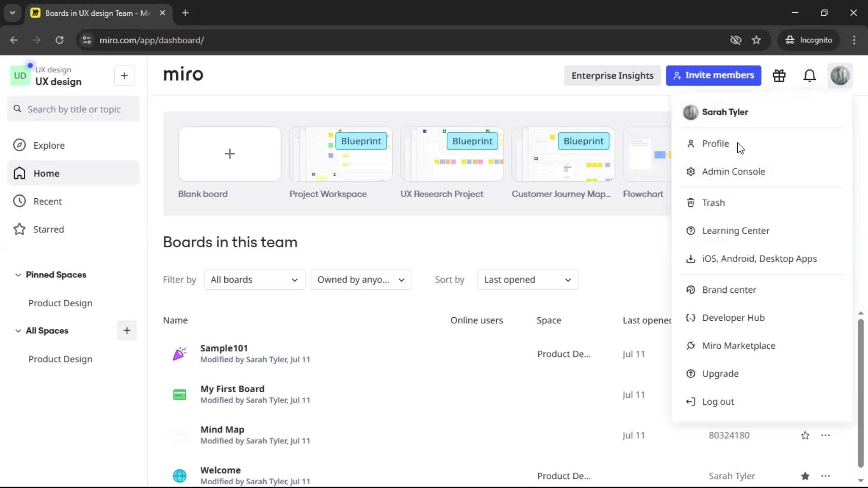
Task: Open a new browser tab
Action: (x=185, y=13)
